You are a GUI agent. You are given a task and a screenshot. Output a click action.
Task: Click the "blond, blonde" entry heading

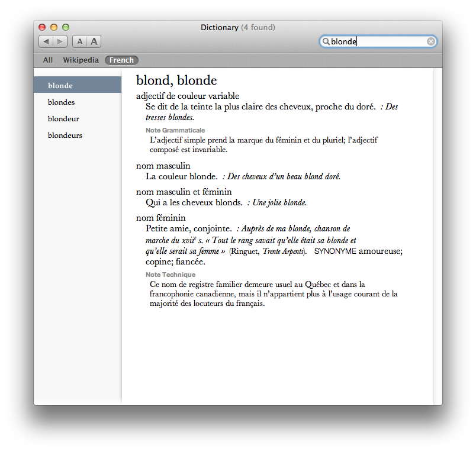[176, 80]
